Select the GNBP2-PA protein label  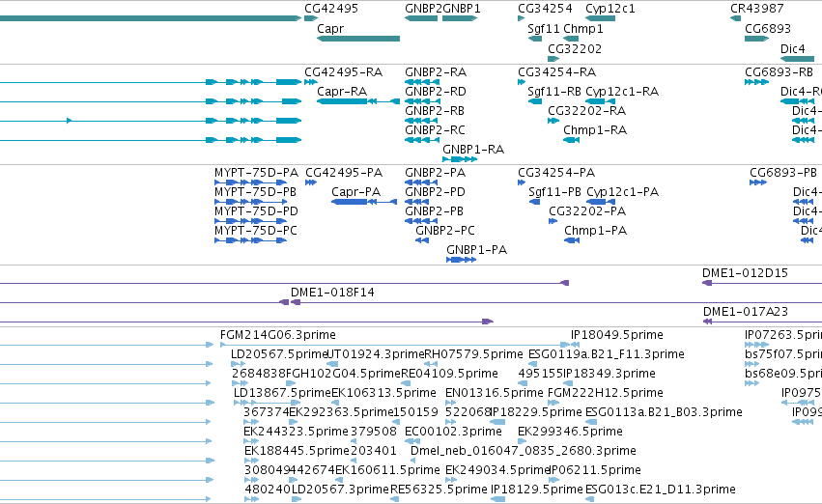click(435, 173)
